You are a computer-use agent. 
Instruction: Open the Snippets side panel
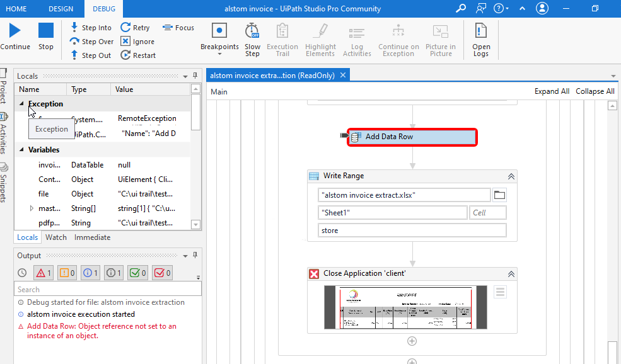pyautogui.click(x=4, y=183)
